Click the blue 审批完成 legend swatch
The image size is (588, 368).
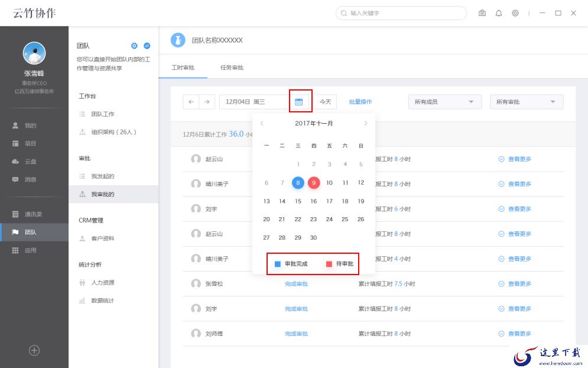(278, 264)
